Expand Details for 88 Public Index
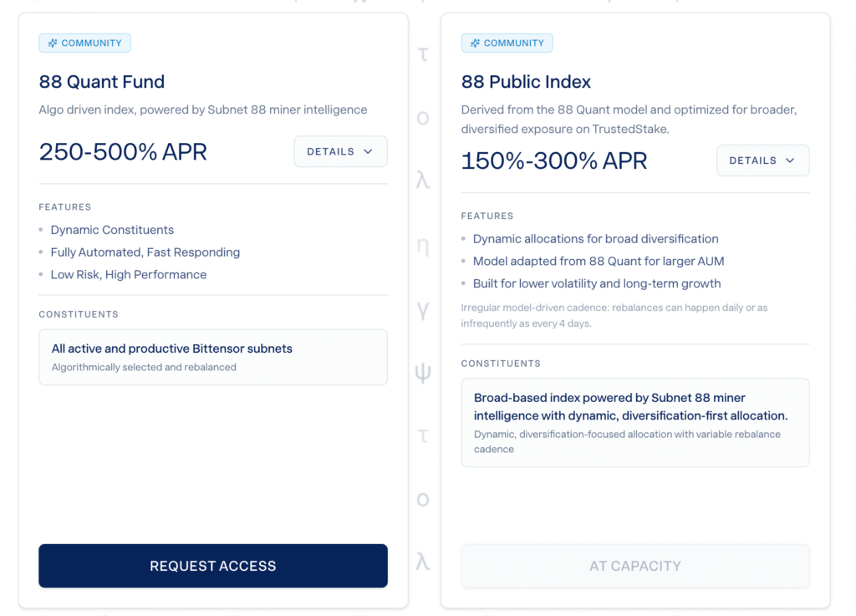This screenshot has width=856, height=616. [x=762, y=160]
